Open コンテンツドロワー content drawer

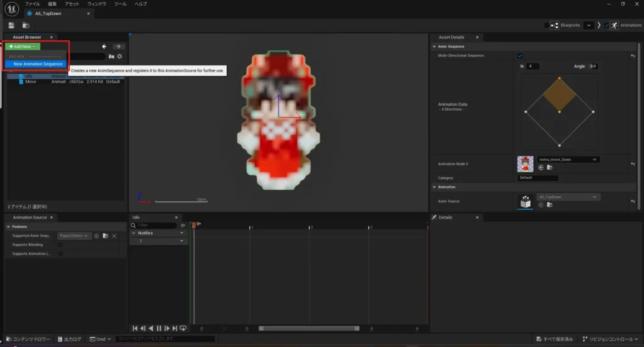(28, 339)
